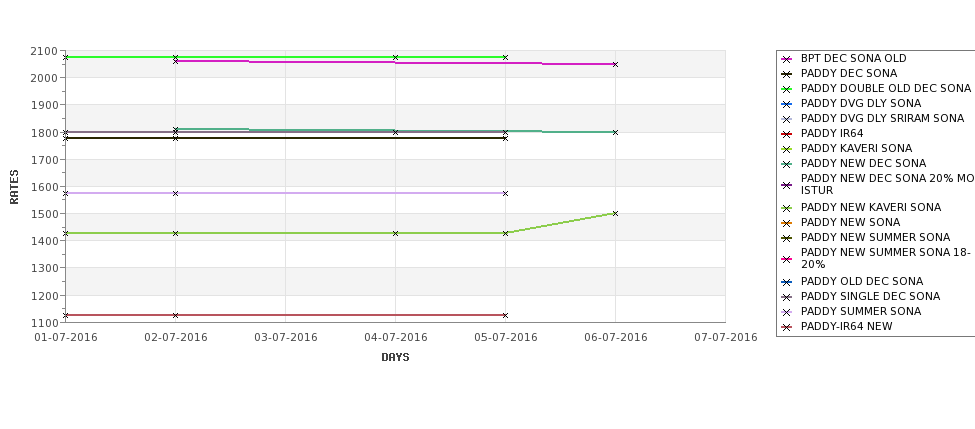Click PADDY NEW DEC SONA legend marker
The height and width of the screenshot is (429, 975).
787,164
